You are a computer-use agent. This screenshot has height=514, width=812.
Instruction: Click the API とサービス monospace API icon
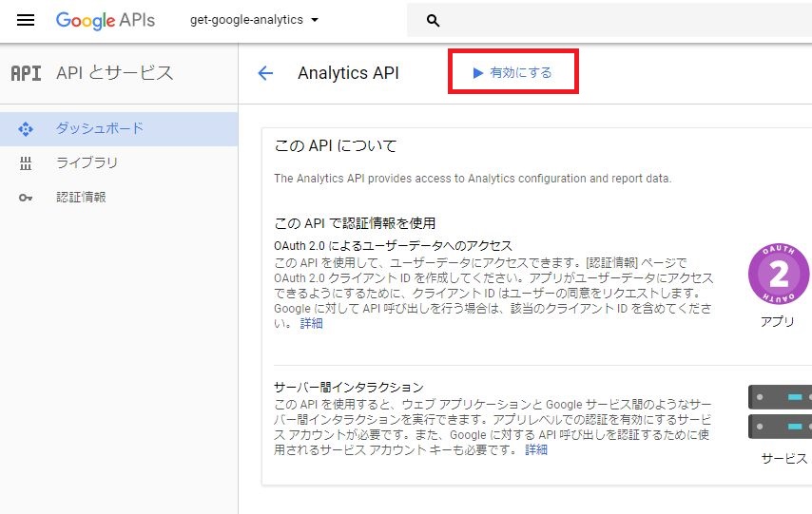pos(26,73)
